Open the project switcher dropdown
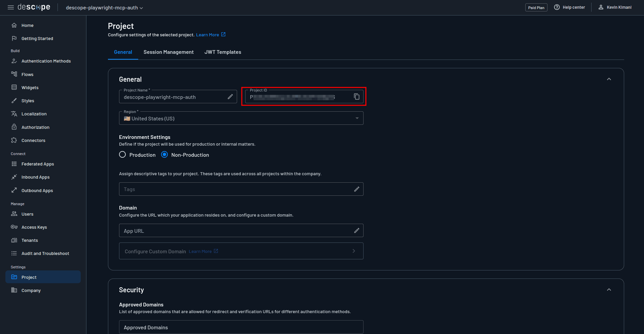644x334 pixels. click(104, 7)
